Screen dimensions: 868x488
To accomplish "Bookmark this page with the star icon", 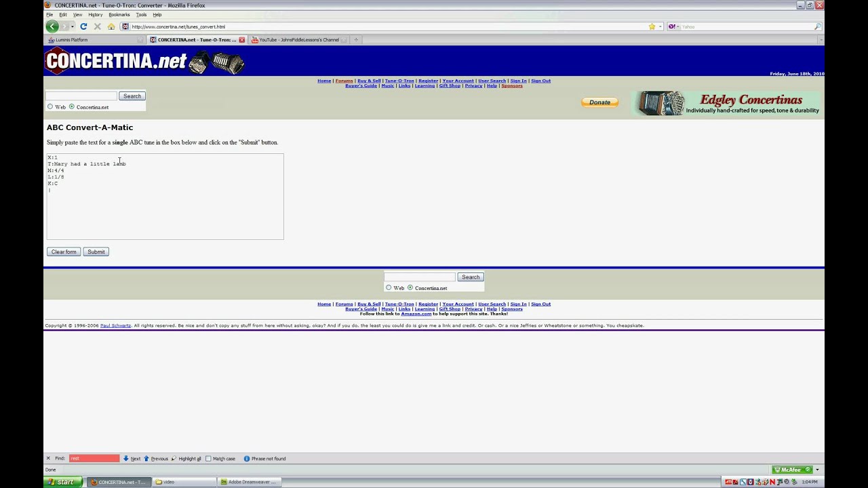I will pyautogui.click(x=652, y=26).
